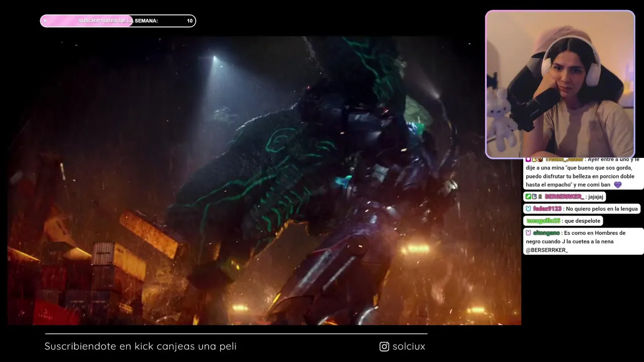Click the pink bunny badge next to eltongano
Screen dimensions: 644x362
click(x=528, y=233)
